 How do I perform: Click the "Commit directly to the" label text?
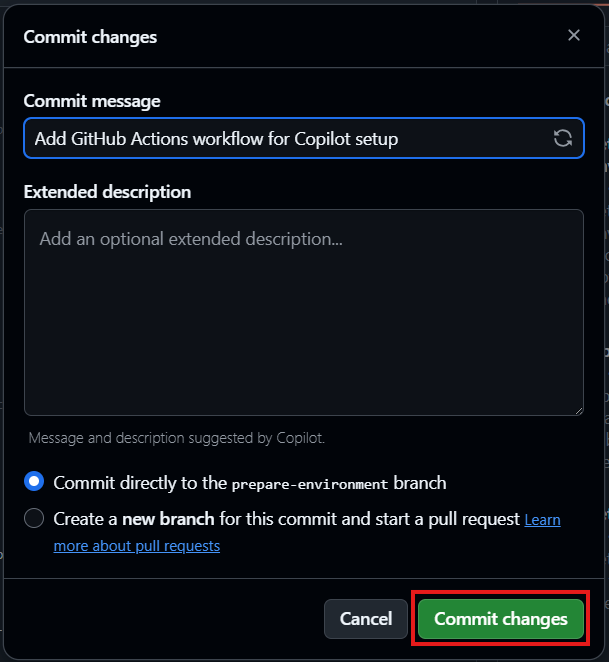click(x=140, y=483)
